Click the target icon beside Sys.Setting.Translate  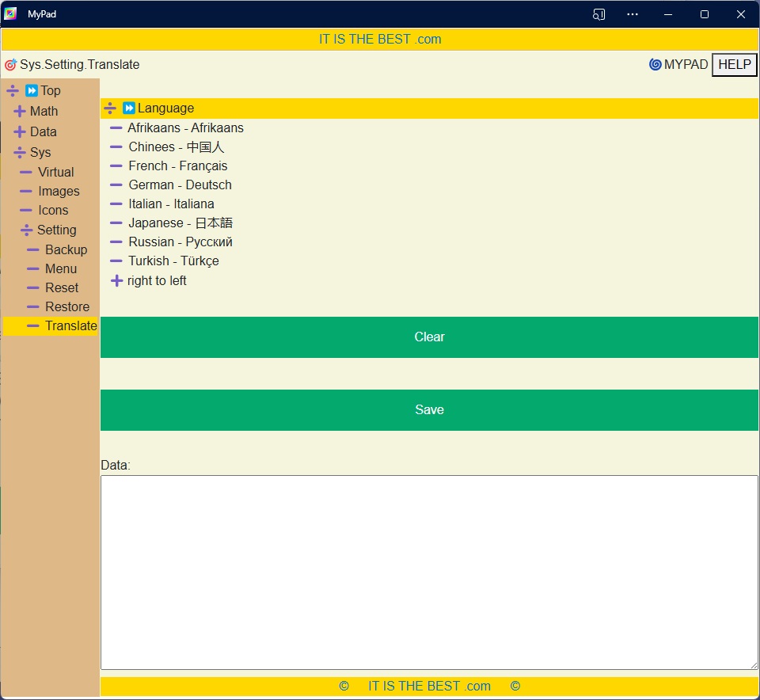pos(10,65)
